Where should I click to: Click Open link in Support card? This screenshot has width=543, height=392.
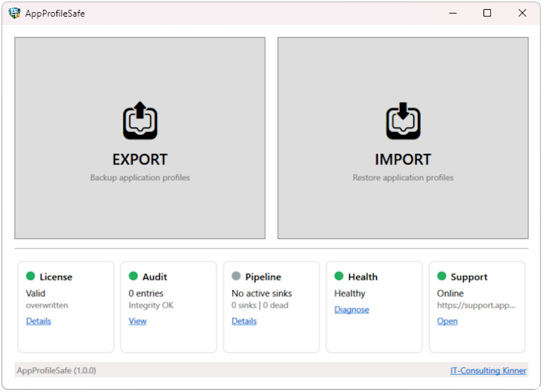(x=447, y=321)
